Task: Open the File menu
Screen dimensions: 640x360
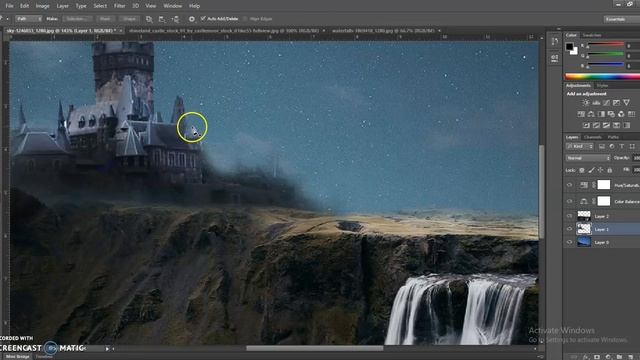Action: (9, 6)
